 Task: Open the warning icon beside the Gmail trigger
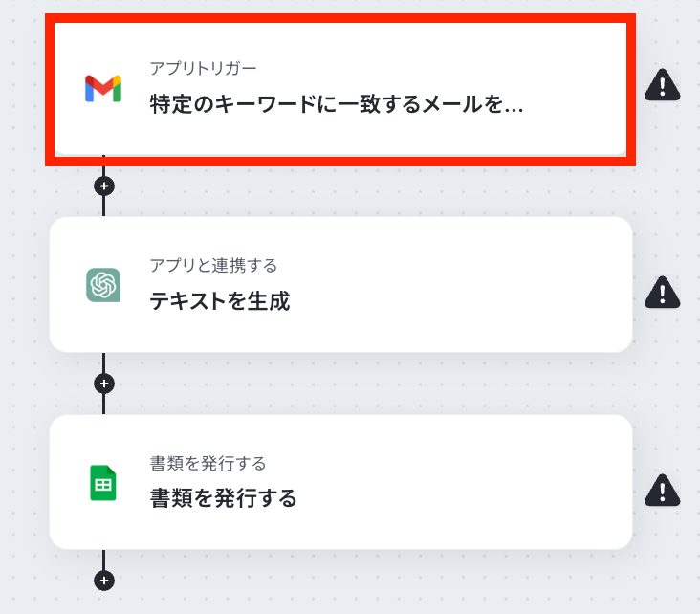(662, 85)
